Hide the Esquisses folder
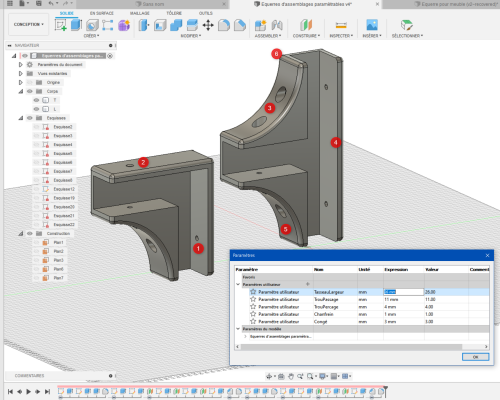 [30, 118]
